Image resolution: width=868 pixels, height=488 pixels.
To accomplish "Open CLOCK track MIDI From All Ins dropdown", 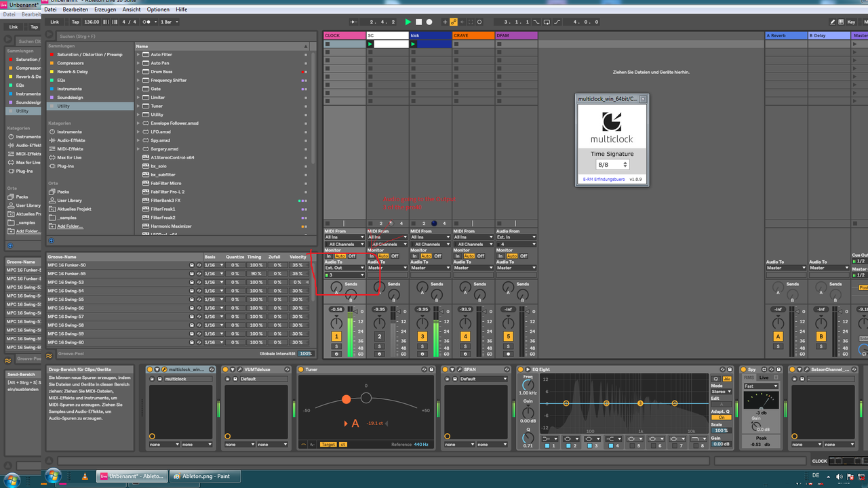I will pyautogui.click(x=344, y=237).
